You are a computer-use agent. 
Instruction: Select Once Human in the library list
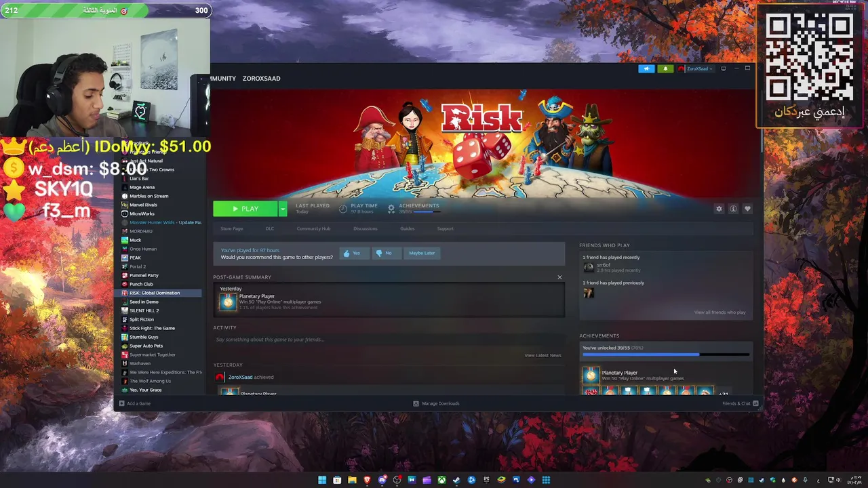coord(143,249)
